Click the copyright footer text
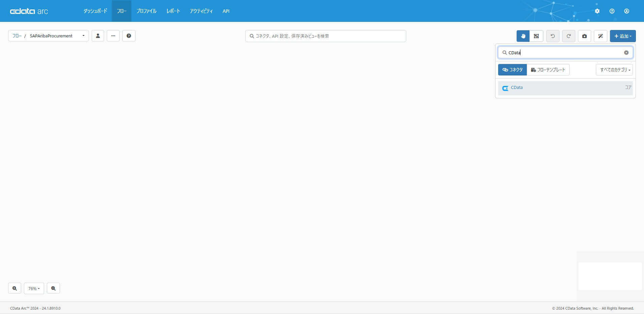Image resolution: width=644 pixels, height=314 pixels. pyautogui.click(x=593, y=308)
